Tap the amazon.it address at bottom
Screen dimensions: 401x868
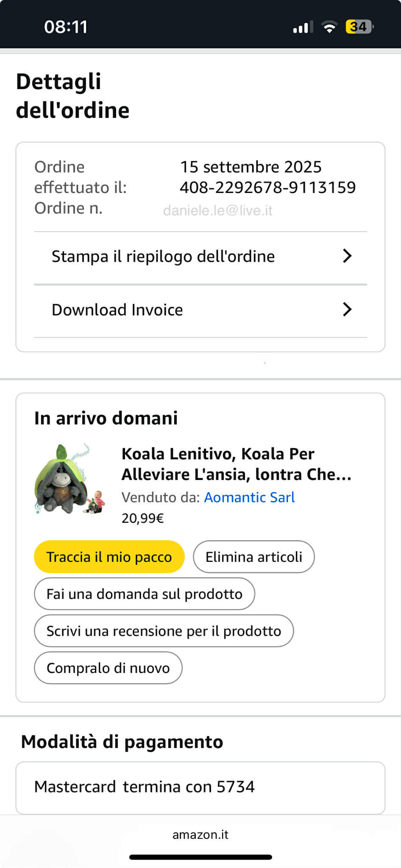point(200,835)
